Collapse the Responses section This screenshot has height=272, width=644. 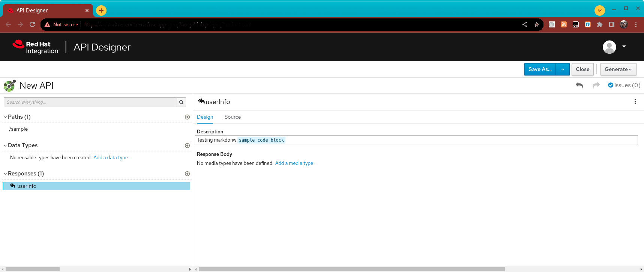pos(5,174)
